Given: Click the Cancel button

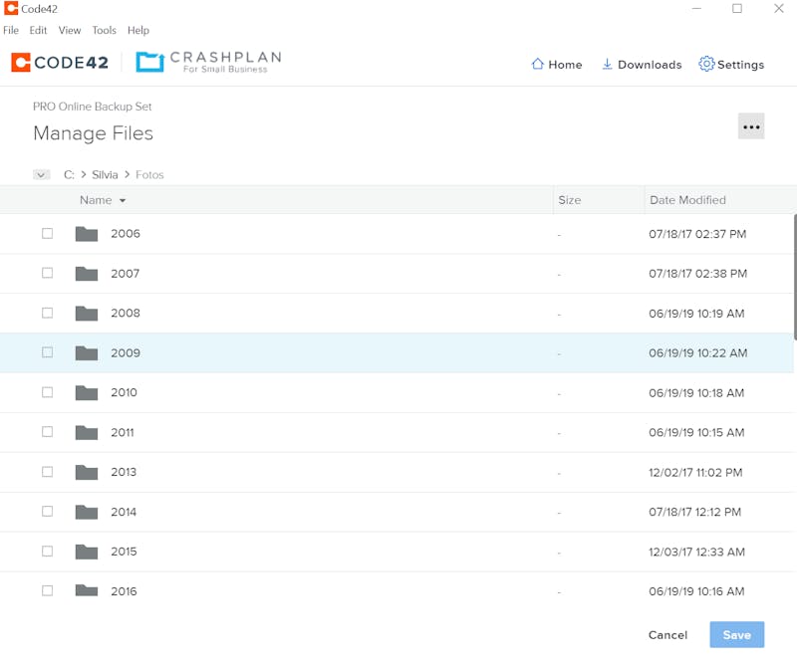Looking at the screenshot, I should (667, 635).
